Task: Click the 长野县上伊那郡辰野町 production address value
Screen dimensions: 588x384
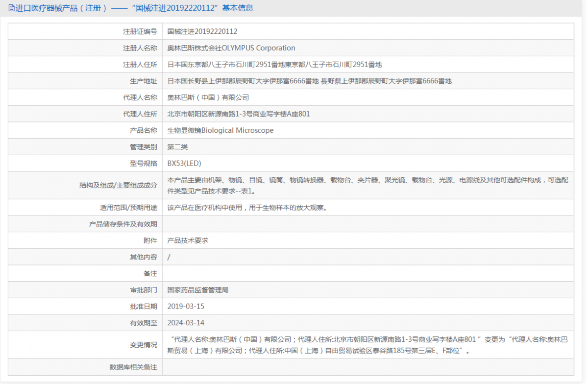Action: 310,81
